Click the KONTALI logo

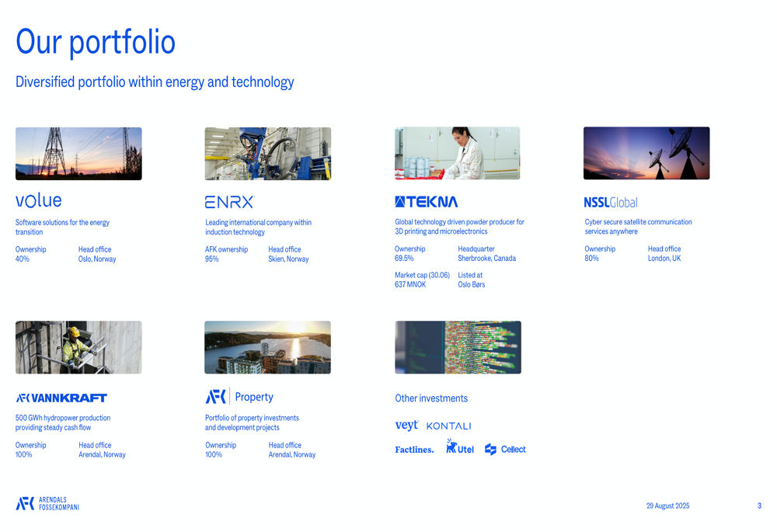coord(448,426)
